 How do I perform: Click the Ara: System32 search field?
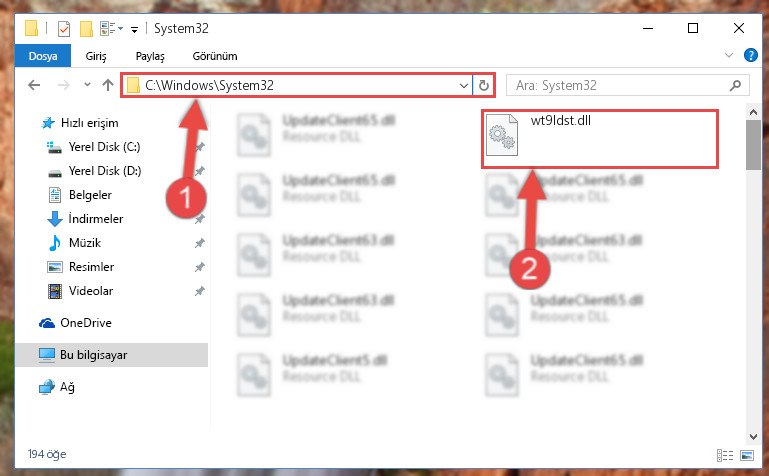tap(620, 86)
